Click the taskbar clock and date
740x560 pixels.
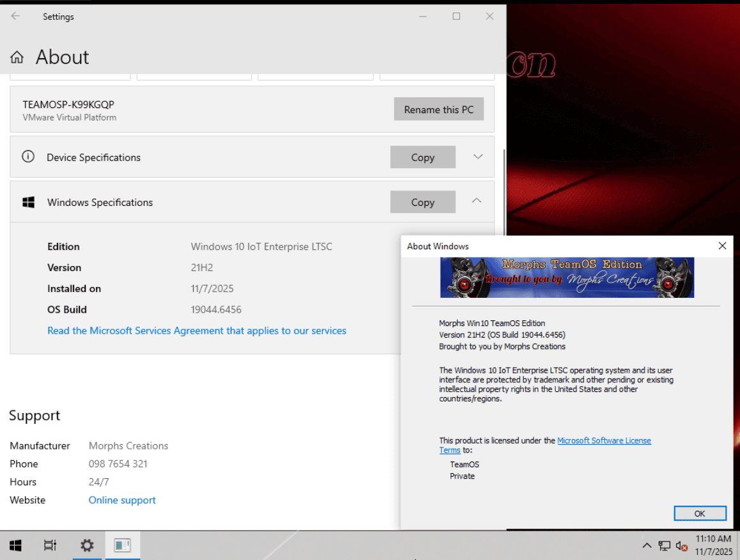coord(713,545)
